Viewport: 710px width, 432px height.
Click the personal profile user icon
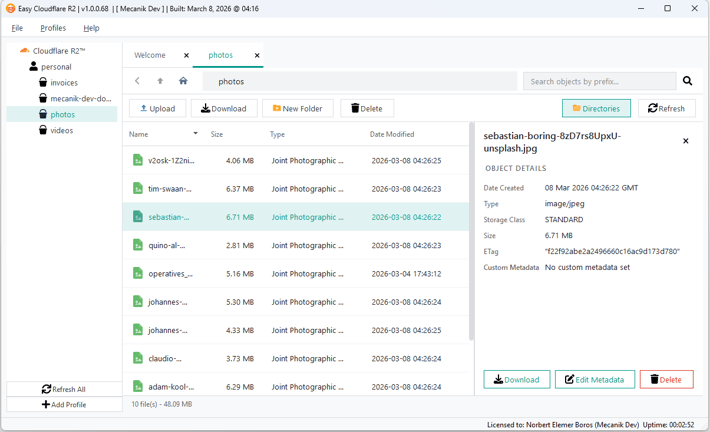point(34,67)
